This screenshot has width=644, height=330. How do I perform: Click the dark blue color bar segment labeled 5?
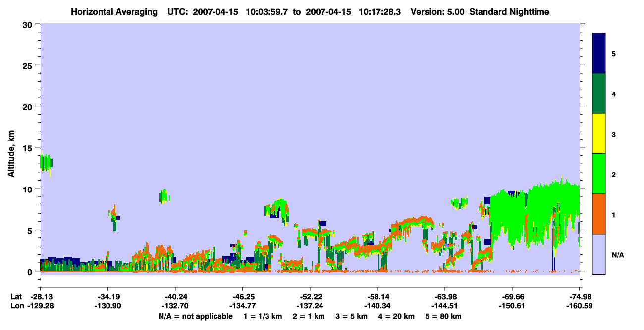pos(599,53)
